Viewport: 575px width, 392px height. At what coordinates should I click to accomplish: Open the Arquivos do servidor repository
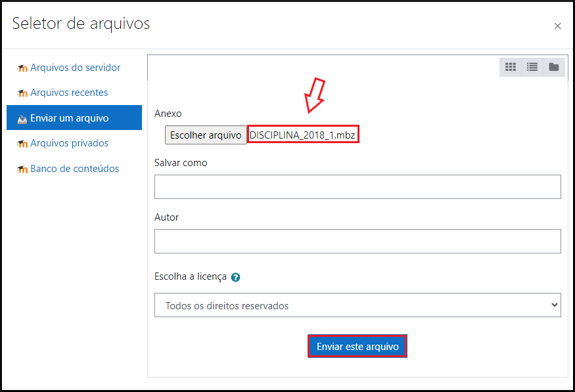pyautogui.click(x=75, y=68)
